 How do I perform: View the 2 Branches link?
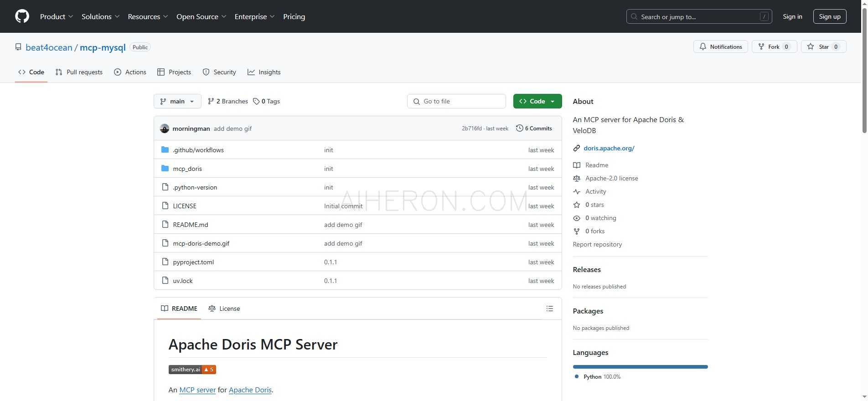tap(227, 101)
